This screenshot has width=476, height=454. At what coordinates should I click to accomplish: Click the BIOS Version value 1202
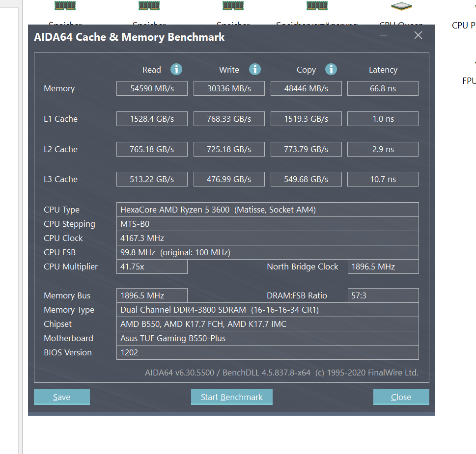tap(267, 352)
